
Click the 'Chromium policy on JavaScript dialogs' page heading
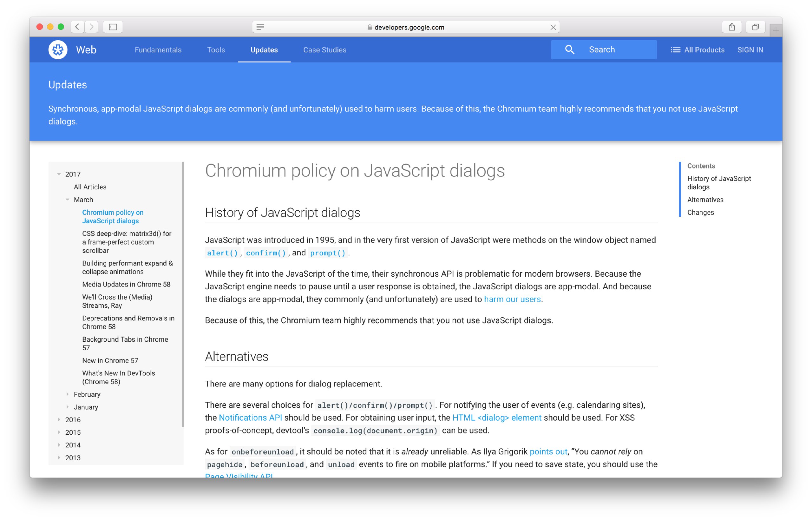[x=355, y=170]
